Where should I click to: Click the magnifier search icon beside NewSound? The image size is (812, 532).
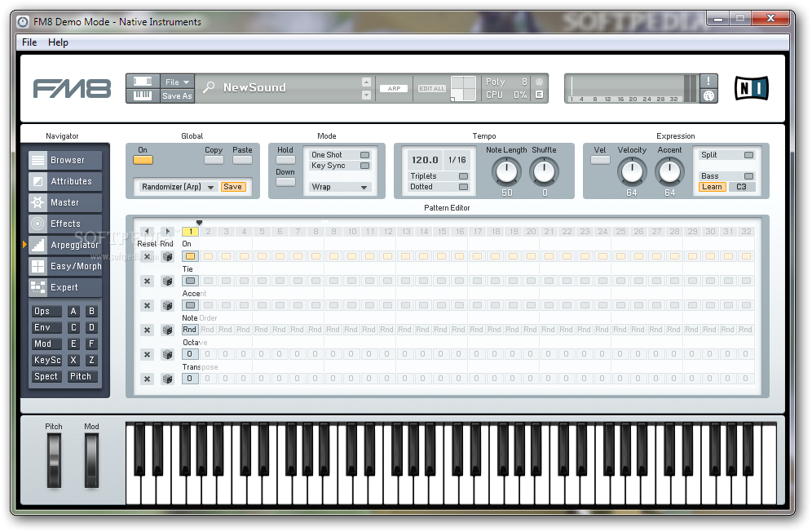(209, 87)
